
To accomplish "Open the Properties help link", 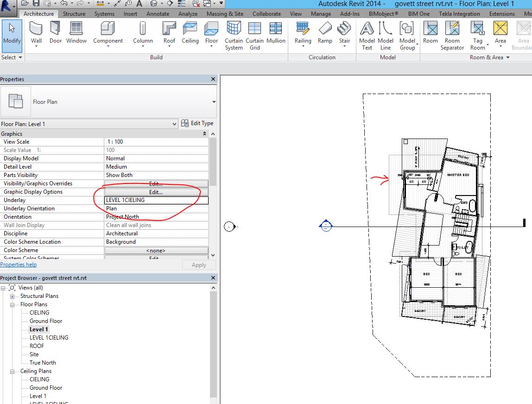I will click(19, 264).
